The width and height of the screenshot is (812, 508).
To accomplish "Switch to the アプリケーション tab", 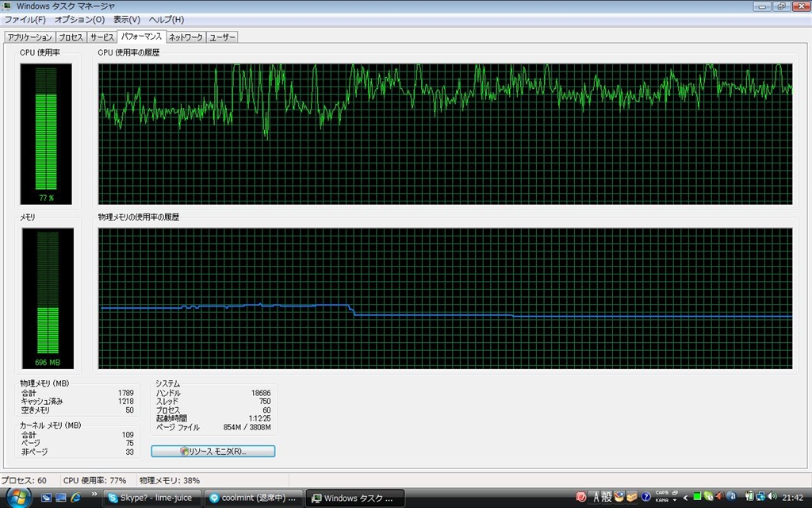I will tap(29, 37).
